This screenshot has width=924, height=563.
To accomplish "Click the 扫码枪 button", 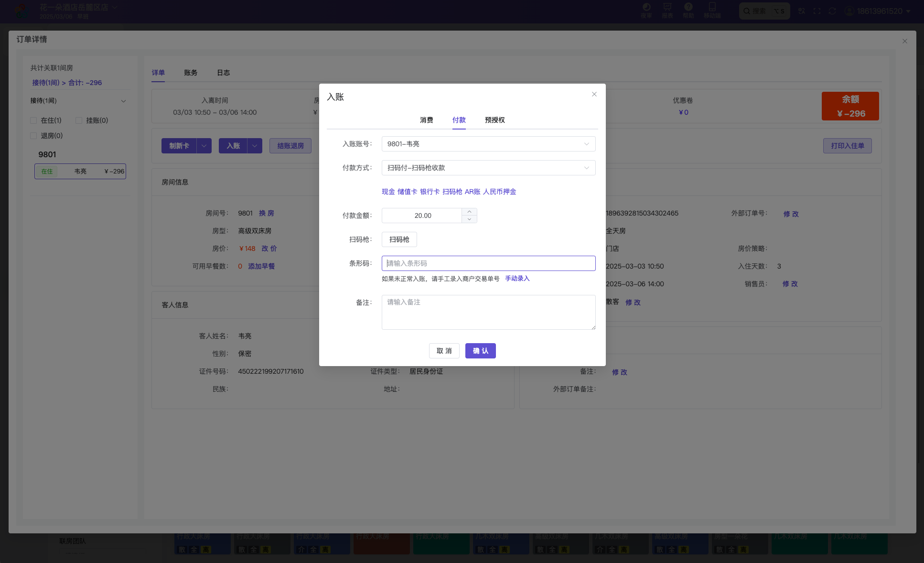I will [399, 239].
